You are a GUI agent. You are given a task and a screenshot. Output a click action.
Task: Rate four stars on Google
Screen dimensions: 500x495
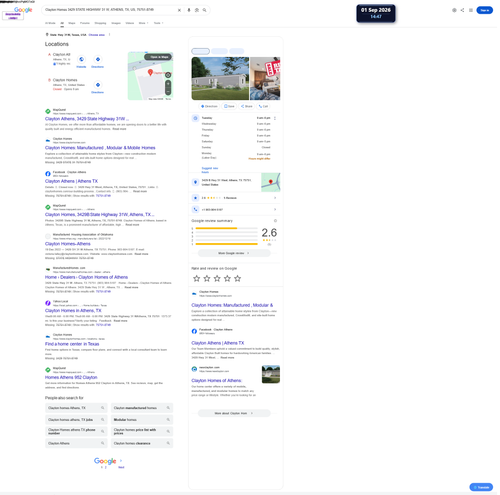click(227, 278)
